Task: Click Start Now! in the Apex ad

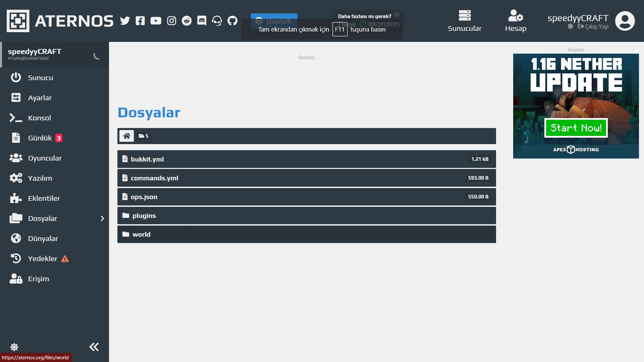Action: (576, 128)
